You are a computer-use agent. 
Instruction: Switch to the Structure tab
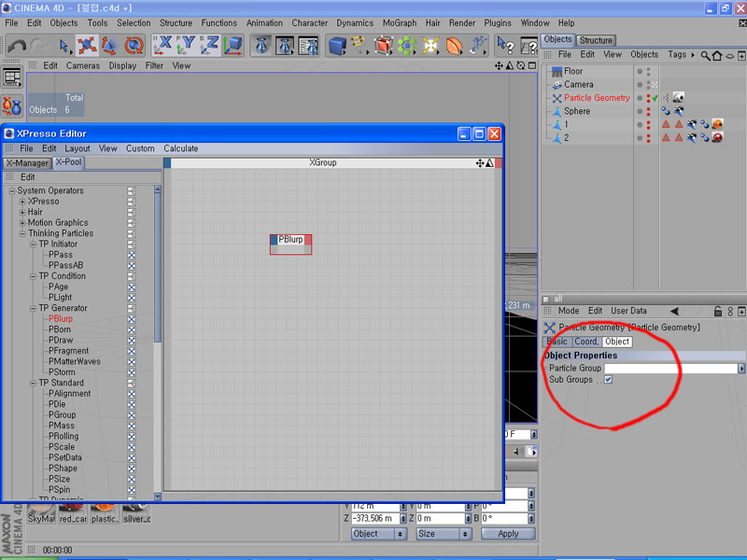[x=596, y=40]
